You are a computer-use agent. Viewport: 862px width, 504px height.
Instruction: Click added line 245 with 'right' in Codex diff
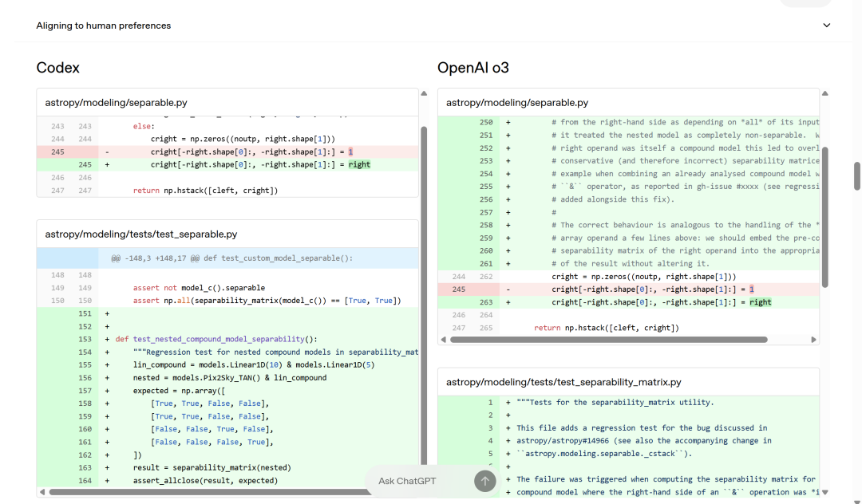tap(227, 165)
